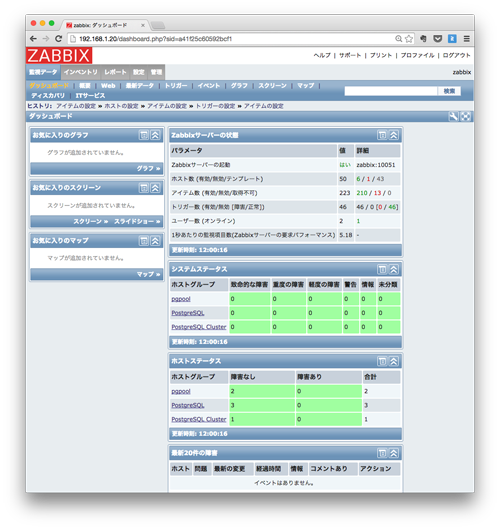Screen dimensions: 500x529
Task: Open the イベント submenu item
Action: tap(209, 86)
